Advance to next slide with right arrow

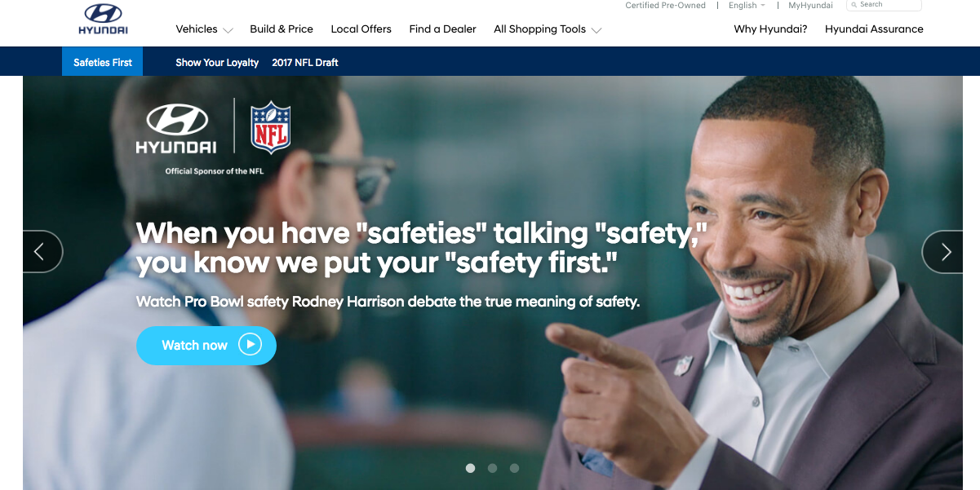[942, 252]
